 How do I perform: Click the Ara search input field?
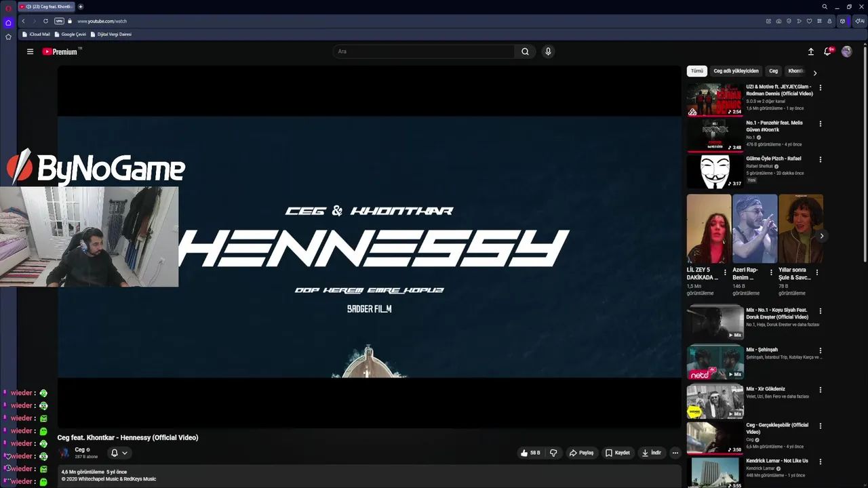pos(424,52)
